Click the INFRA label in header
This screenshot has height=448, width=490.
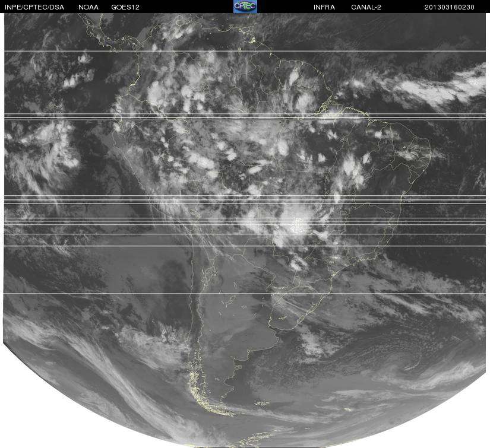[x=324, y=7]
